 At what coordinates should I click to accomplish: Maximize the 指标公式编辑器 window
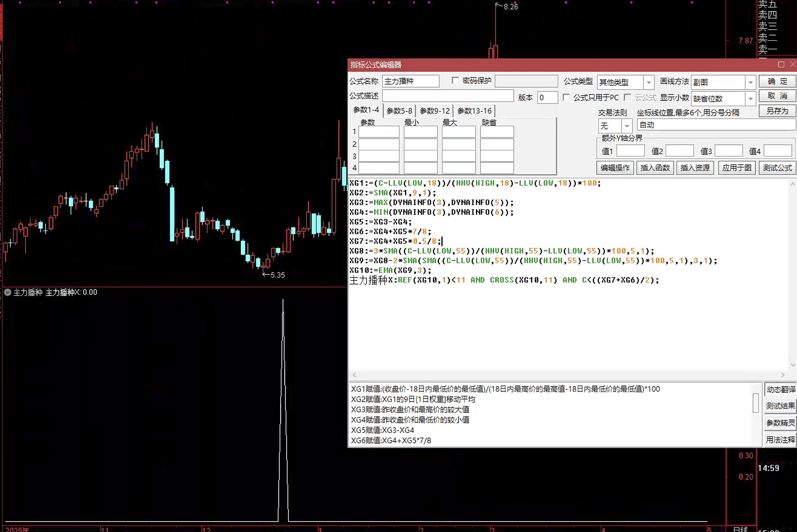tap(781, 65)
